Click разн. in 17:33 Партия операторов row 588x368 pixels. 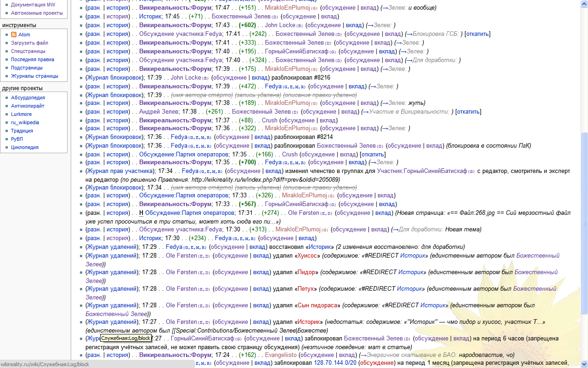[x=94, y=195]
